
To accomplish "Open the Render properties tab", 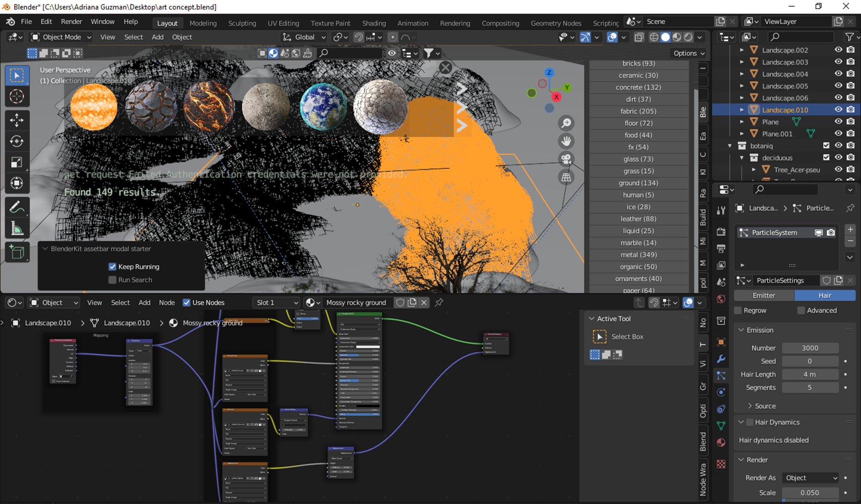I will click(x=721, y=232).
